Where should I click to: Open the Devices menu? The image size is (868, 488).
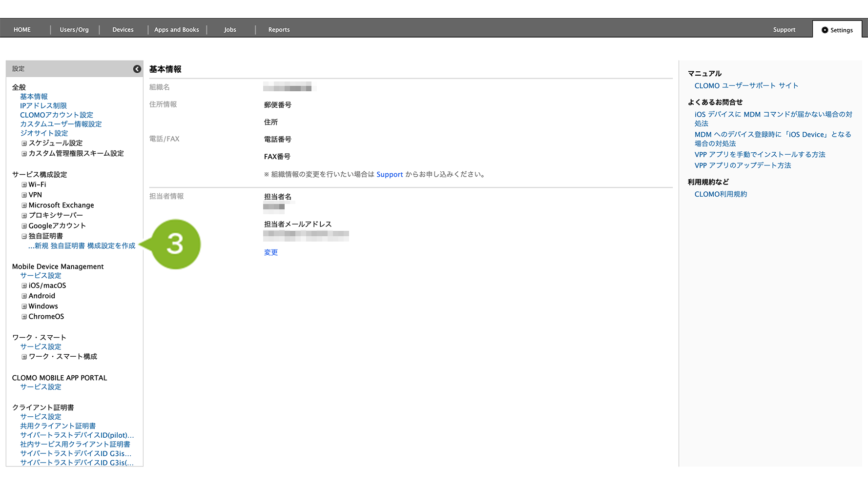click(x=123, y=30)
